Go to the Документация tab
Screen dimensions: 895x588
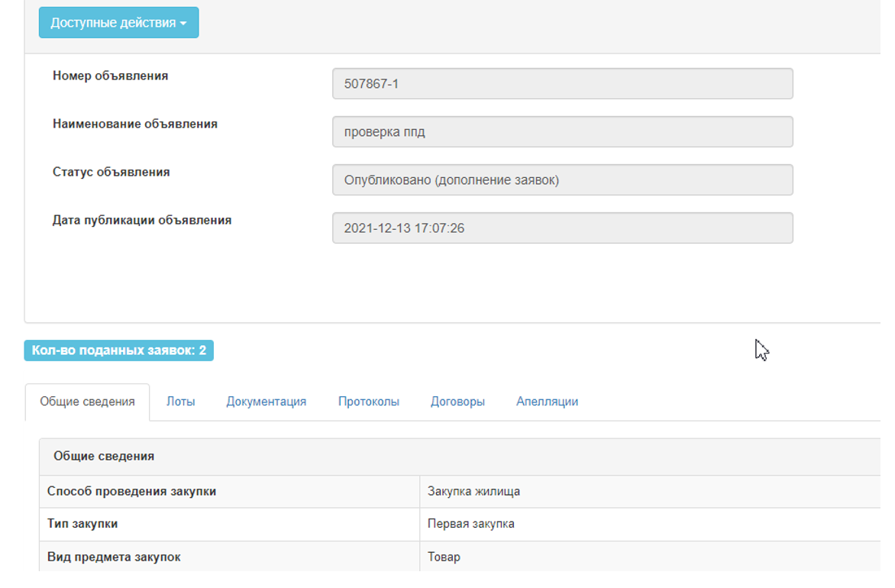[x=266, y=402]
